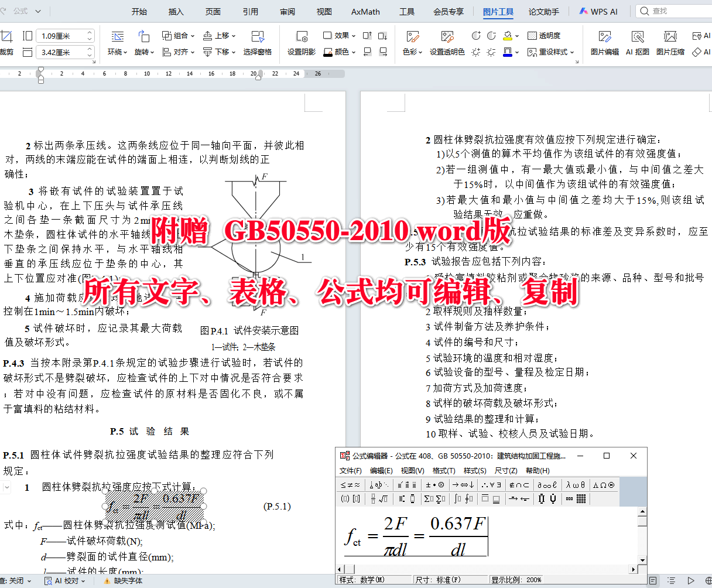Open the 图片编辑 picture editor
The image size is (712, 588).
(x=605, y=43)
